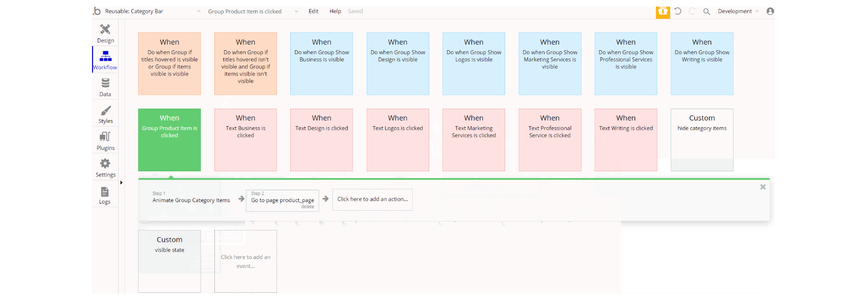Open the Edit menu

(314, 11)
